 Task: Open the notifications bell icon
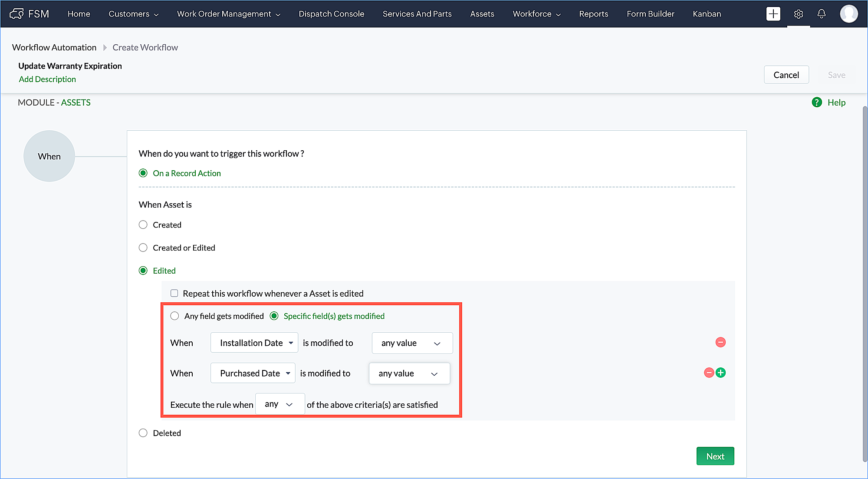(x=821, y=13)
